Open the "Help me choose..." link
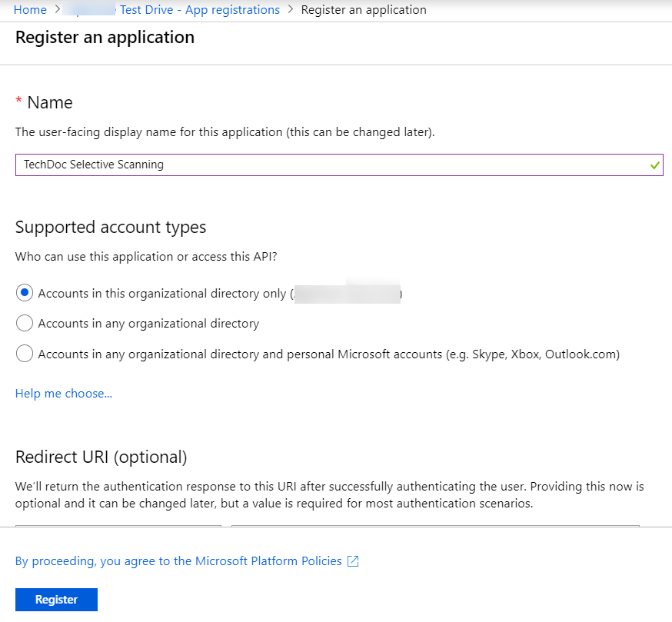 click(63, 393)
